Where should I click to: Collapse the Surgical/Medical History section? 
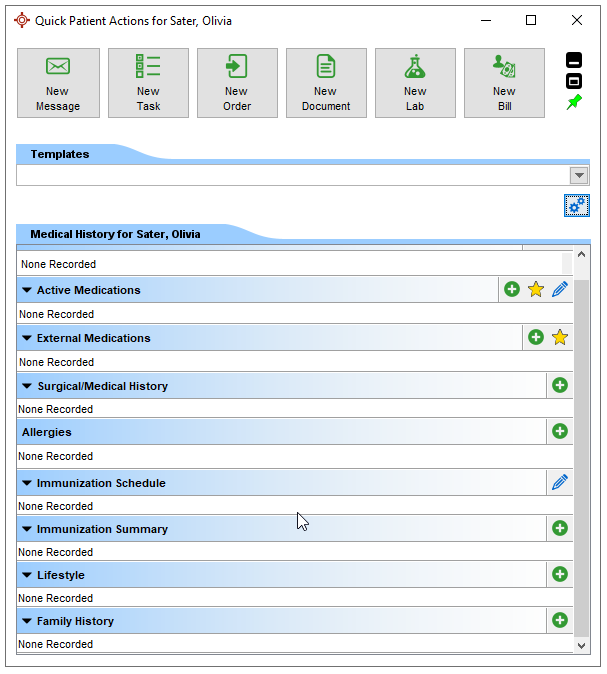click(27, 386)
